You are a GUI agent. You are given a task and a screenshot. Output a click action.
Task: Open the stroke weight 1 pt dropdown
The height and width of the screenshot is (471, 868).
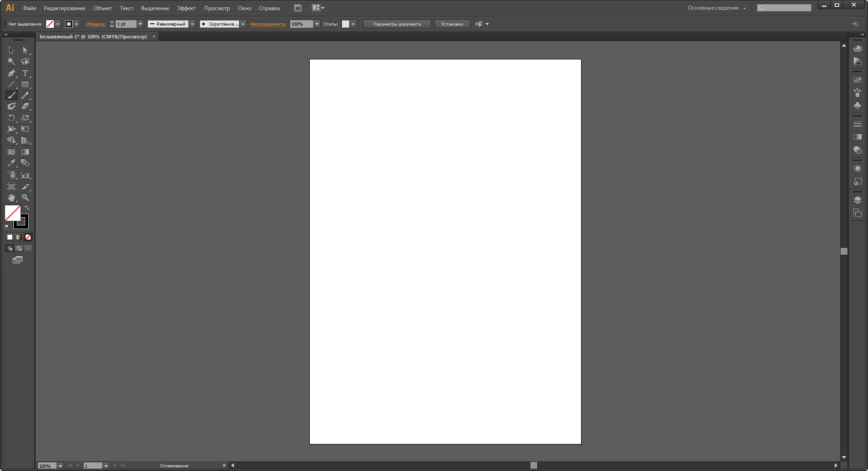click(140, 24)
